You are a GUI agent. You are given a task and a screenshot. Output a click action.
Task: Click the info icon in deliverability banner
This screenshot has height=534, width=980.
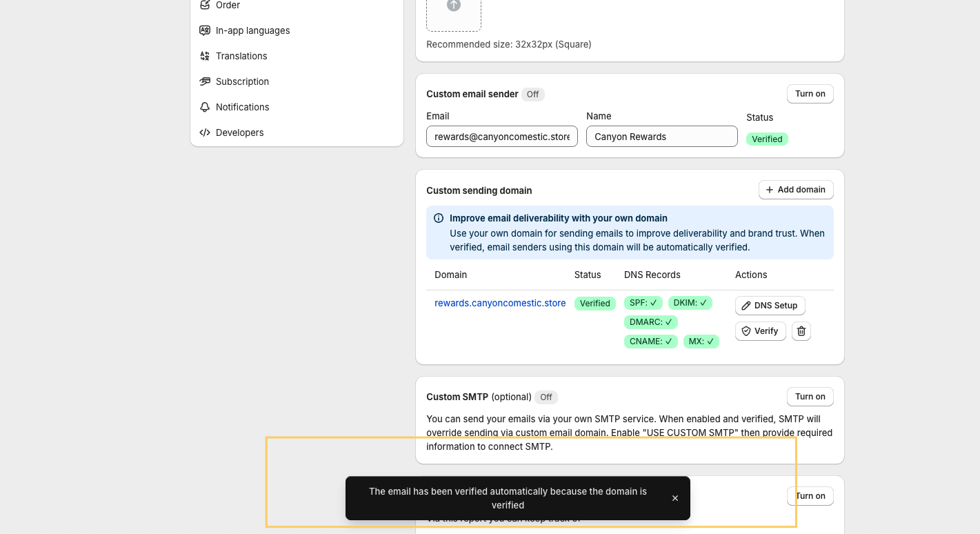(439, 218)
